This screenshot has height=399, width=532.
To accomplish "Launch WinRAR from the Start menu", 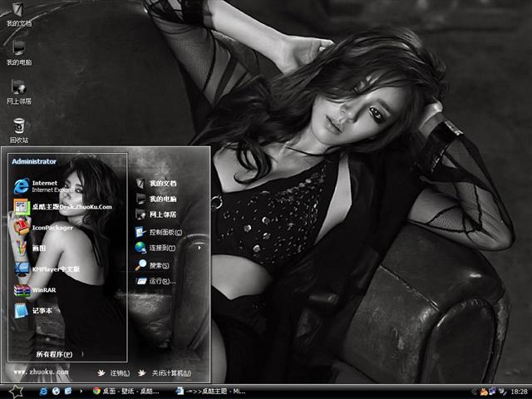I will (42, 290).
